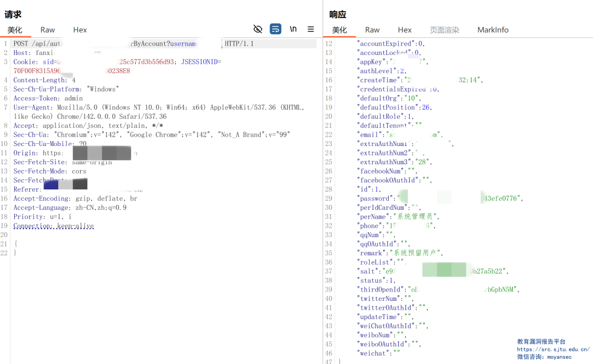Click the "roleList" response line
Image resolution: width=593 pixels, height=364 pixels.
point(382,262)
